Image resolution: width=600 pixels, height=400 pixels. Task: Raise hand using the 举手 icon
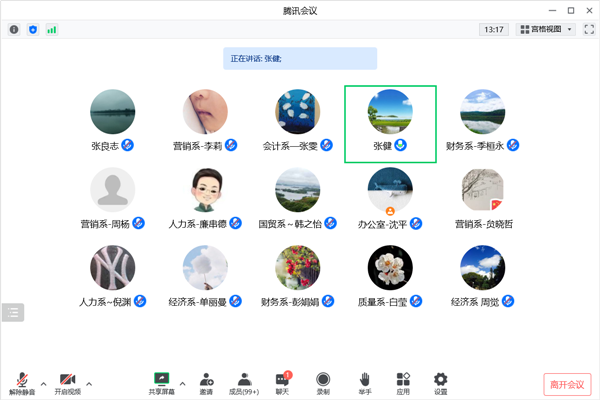[x=365, y=381]
